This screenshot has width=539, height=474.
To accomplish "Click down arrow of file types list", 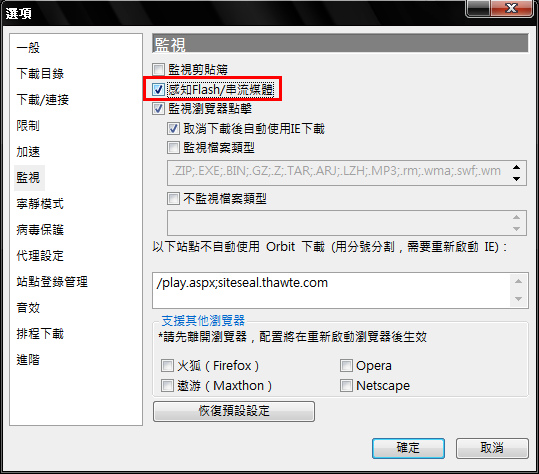I will [516, 179].
